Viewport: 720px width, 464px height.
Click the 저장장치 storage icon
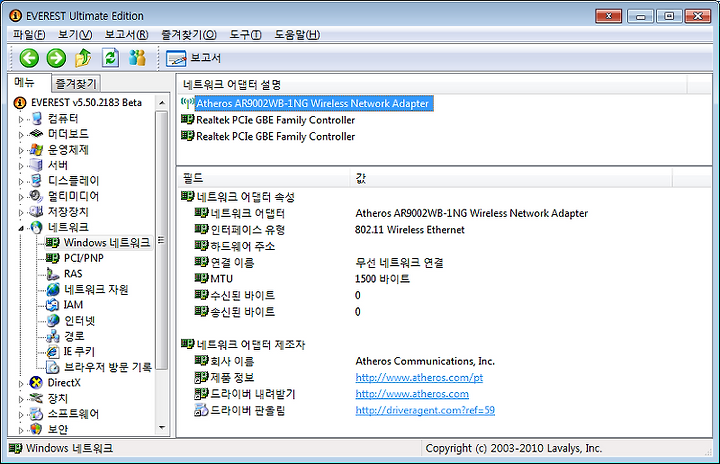pyautogui.click(x=36, y=211)
